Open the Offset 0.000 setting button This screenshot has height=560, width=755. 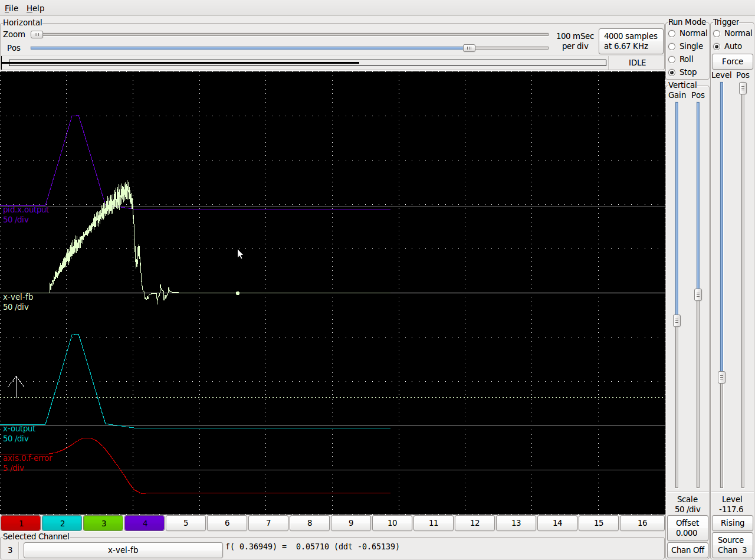[687, 528]
